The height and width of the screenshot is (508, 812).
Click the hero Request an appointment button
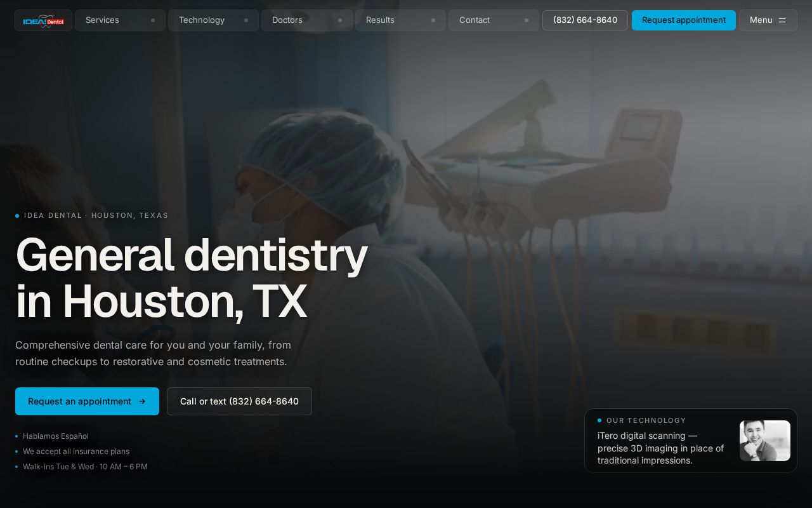pyautogui.click(x=87, y=401)
